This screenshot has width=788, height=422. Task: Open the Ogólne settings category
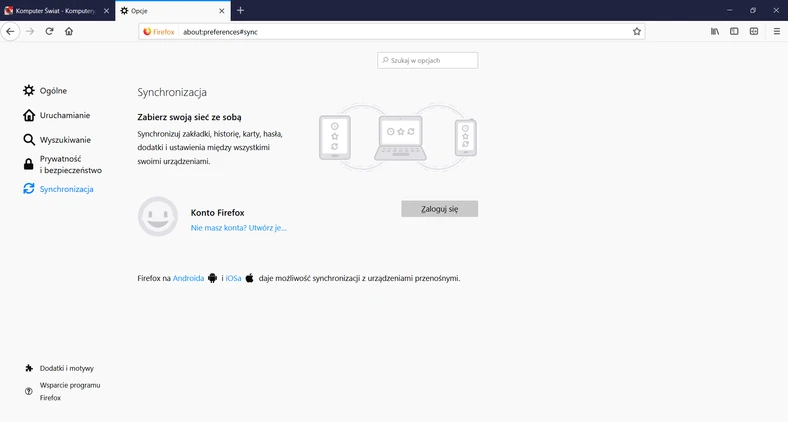[53, 91]
